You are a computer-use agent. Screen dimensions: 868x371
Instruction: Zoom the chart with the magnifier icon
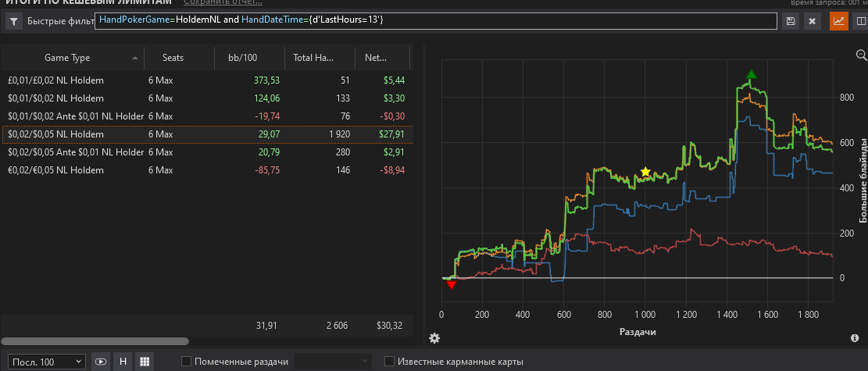click(x=861, y=54)
